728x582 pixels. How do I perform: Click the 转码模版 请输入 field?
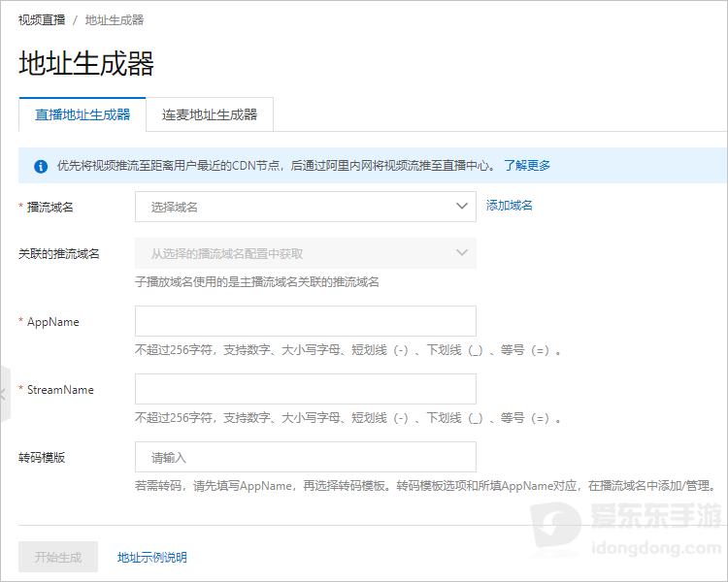pyautogui.click(x=306, y=457)
